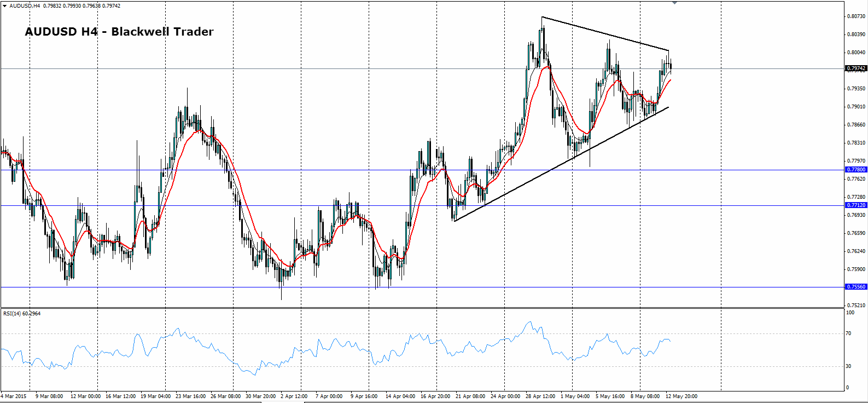
Task: Click the 26 Mar 08:00 time label
Action: coord(226,396)
